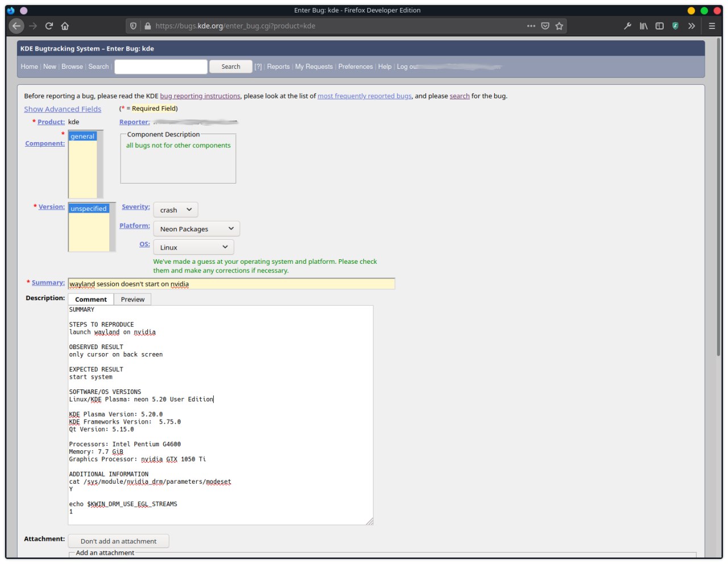728x564 pixels.
Task: Click the page vertical scrollbar
Action: point(719,196)
